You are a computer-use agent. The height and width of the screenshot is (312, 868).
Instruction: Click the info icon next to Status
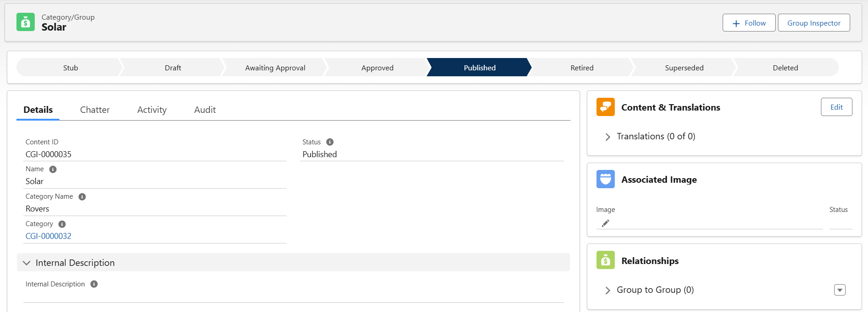330,142
